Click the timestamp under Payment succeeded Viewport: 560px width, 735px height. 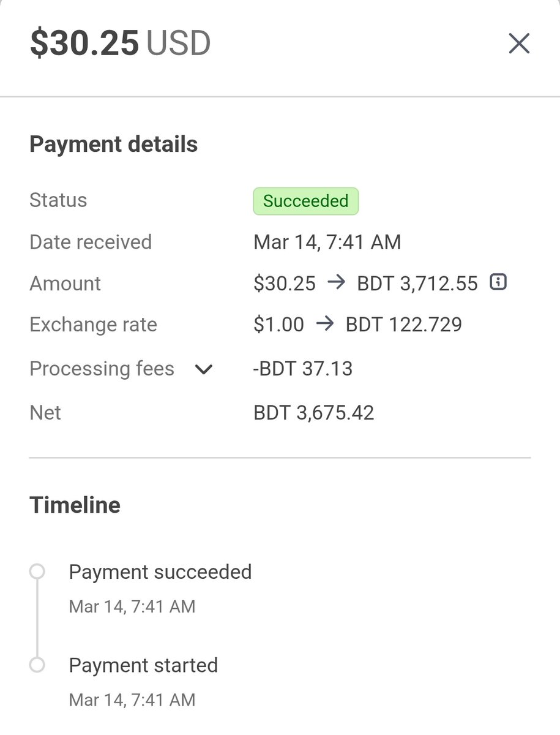[132, 606]
